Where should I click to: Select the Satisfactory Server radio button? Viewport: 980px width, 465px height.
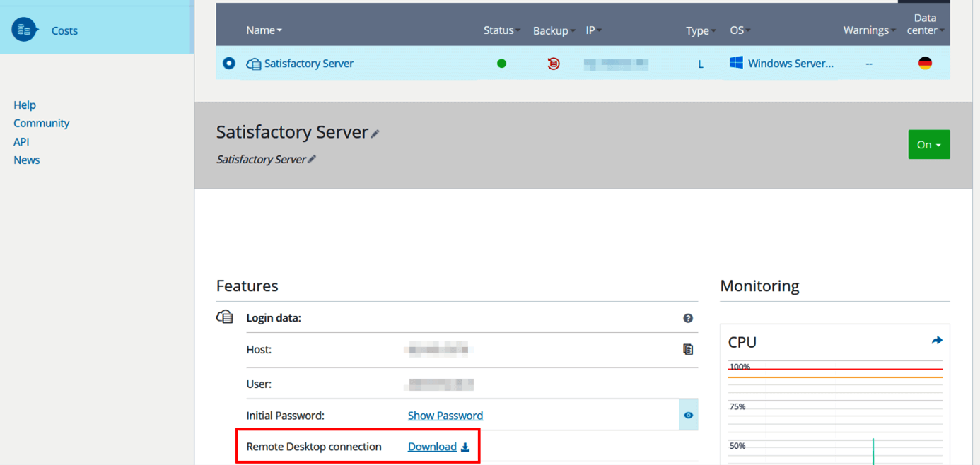pos(228,63)
